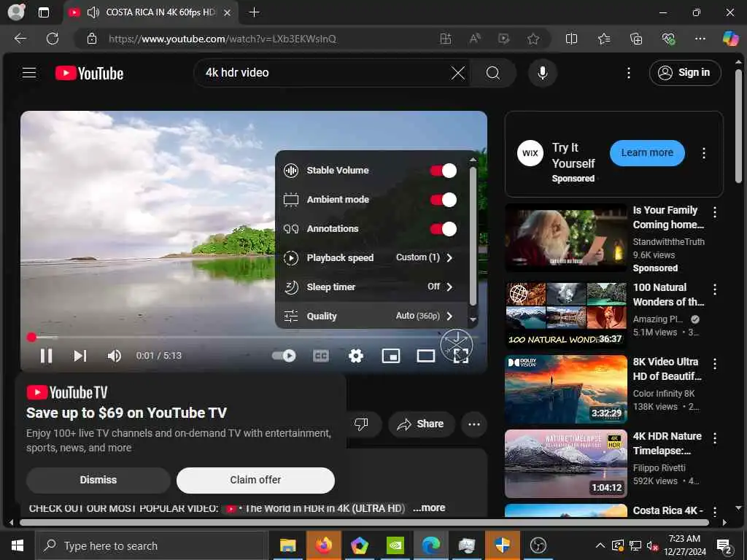Pause the video

coord(46,356)
